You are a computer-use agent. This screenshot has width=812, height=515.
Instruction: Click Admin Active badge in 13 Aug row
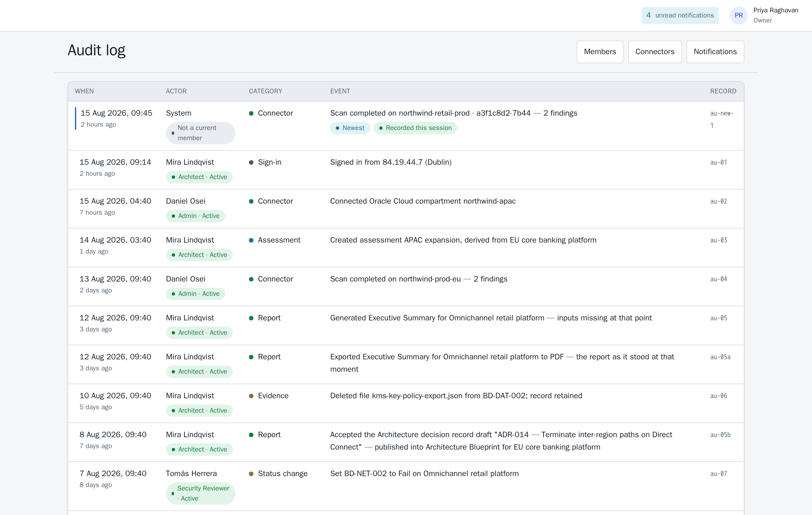[x=195, y=294]
